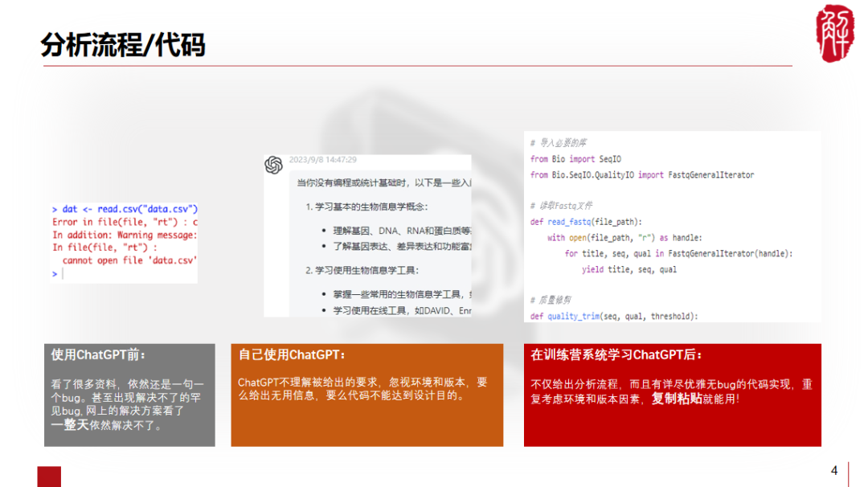The width and height of the screenshot is (868, 487).
Task: Click the red box heading 在训练营系统学习ChatGPT后
Action: click(616, 354)
